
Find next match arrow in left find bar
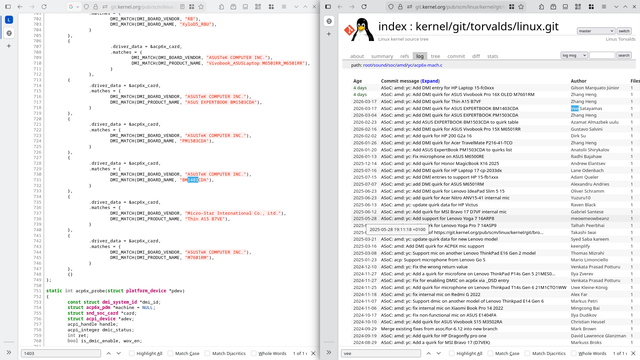pyautogui.click(x=118, y=353)
